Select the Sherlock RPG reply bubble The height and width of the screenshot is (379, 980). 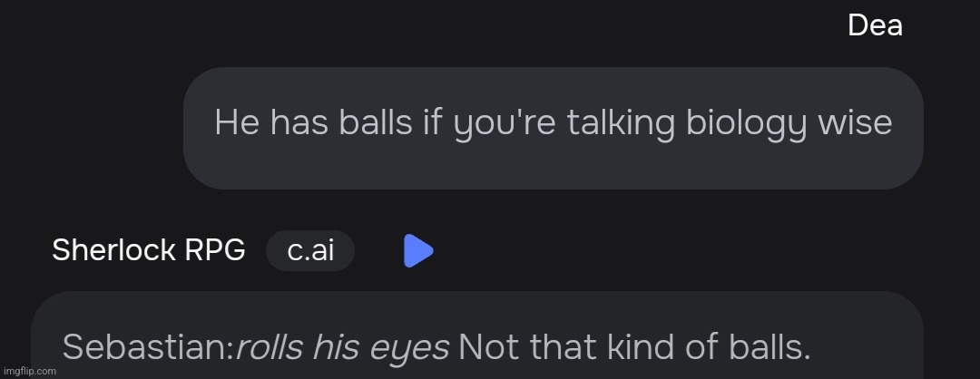tap(476, 340)
